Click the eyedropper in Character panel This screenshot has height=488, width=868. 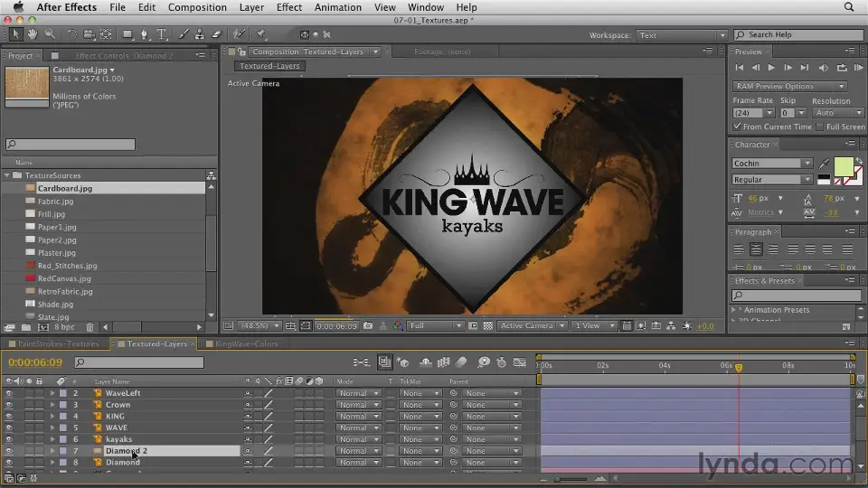point(824,164)
